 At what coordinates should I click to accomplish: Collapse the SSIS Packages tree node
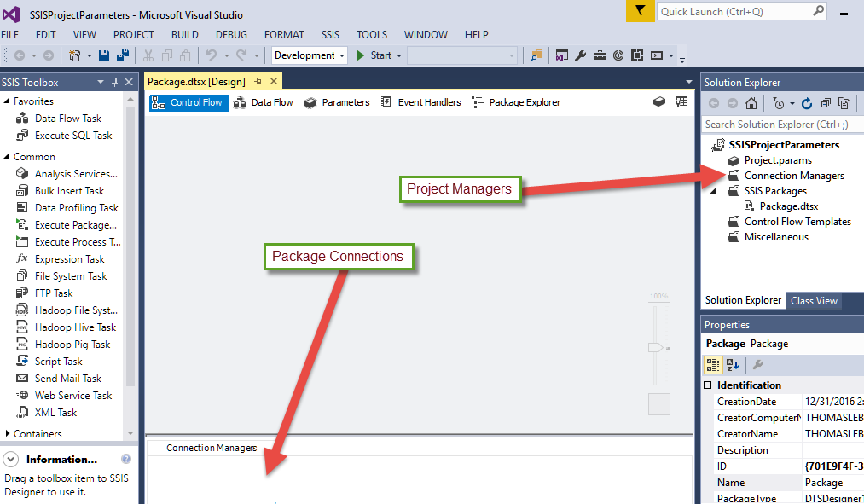pos(714,191)
